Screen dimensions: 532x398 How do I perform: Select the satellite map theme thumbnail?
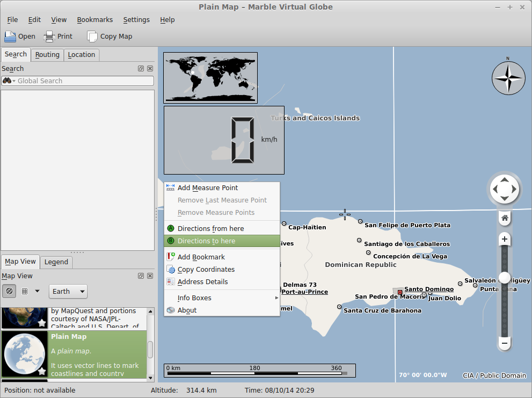click(x=25, y=318)
